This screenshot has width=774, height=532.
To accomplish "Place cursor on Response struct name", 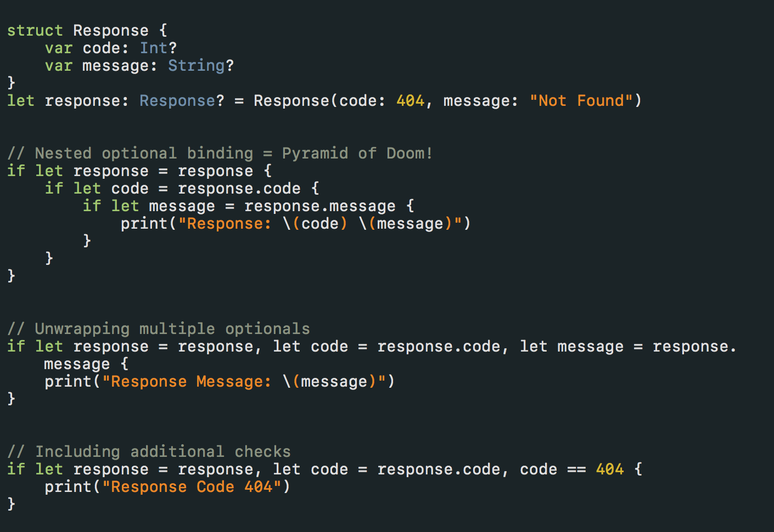I will click(111, 31).
